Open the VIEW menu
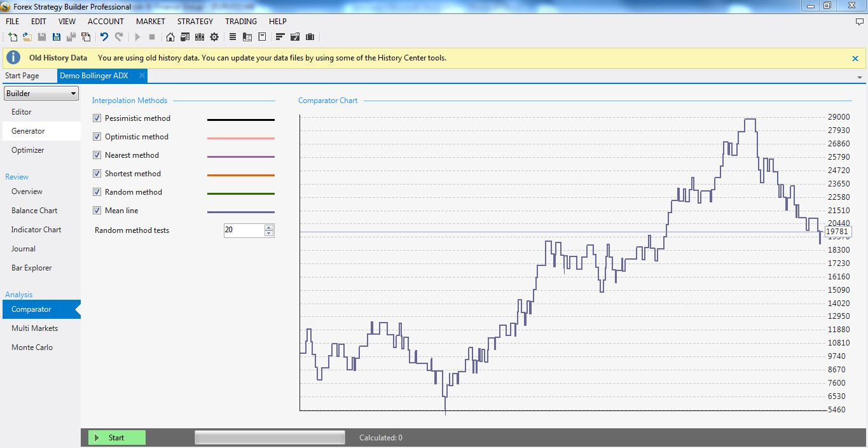868x448 pixels. [x=67, y=22]
